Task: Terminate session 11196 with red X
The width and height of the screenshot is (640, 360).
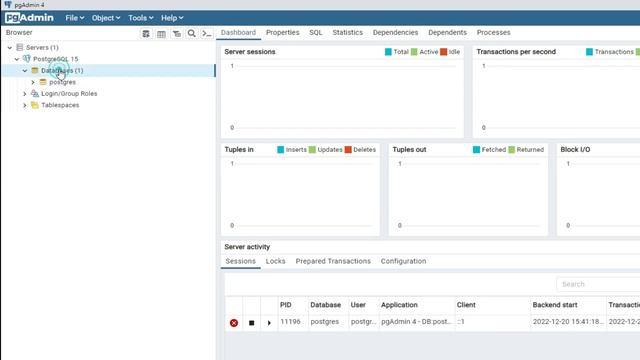Action: click(x=234, y=323)
